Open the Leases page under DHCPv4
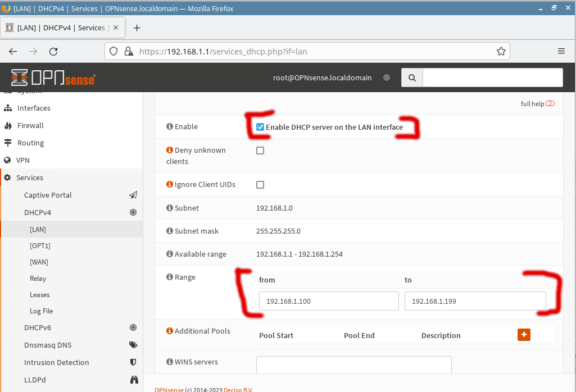The width and height of the screenshot is (576, 392). [x=40, y=295]
